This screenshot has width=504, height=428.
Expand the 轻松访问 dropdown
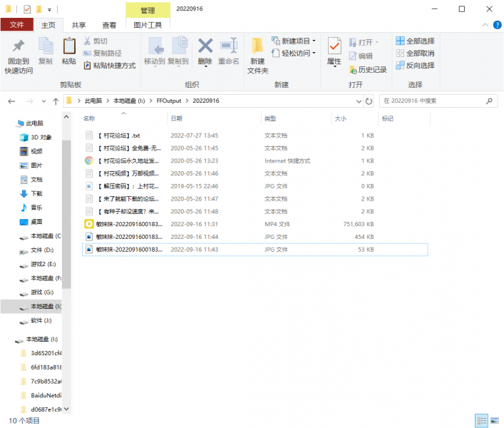(x=314, y=53)
